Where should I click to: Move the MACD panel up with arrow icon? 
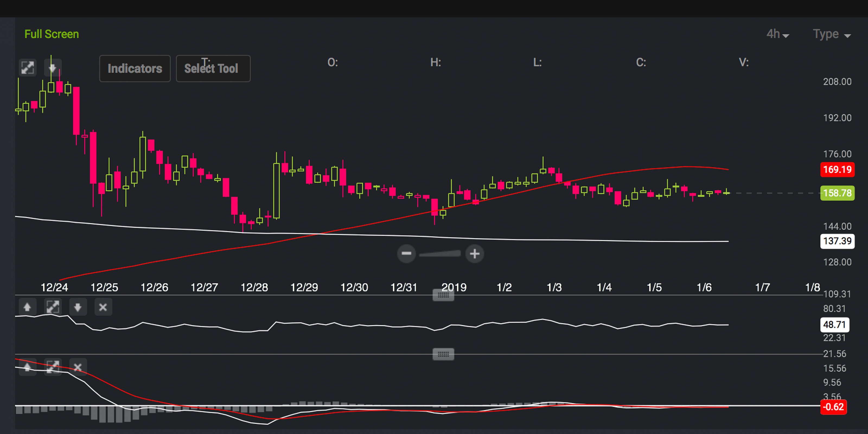point(27,367)
